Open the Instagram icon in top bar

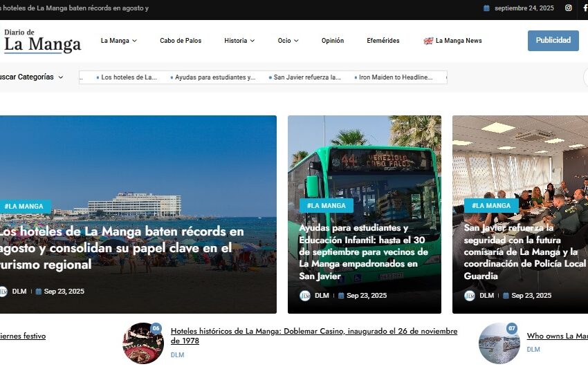(x=569, y=8)
